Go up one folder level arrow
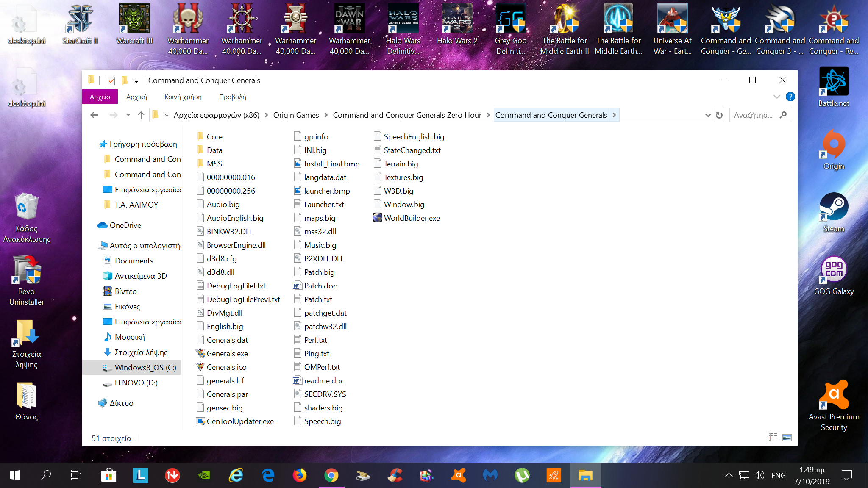 pos(141,115)
